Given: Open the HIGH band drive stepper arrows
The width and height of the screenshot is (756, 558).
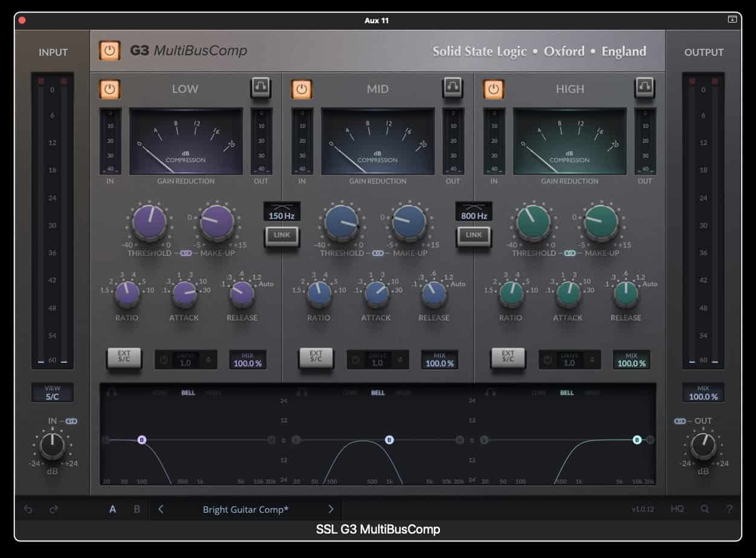Looking at the screenshot, I should tap(592, 360).
